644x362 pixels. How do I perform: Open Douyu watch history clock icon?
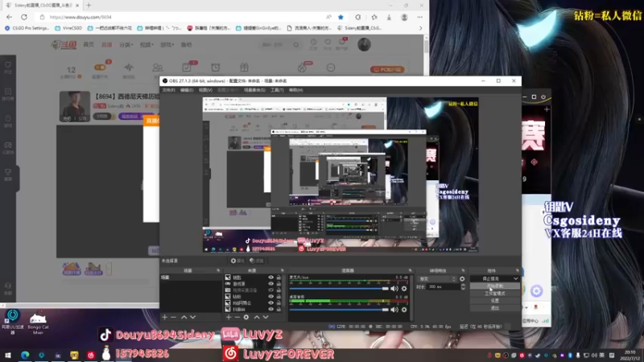click(313, 43)
